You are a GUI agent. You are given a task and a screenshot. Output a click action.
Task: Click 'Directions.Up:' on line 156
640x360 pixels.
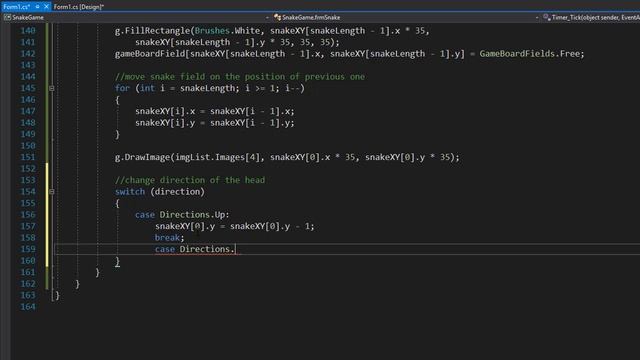pos(194,215)
